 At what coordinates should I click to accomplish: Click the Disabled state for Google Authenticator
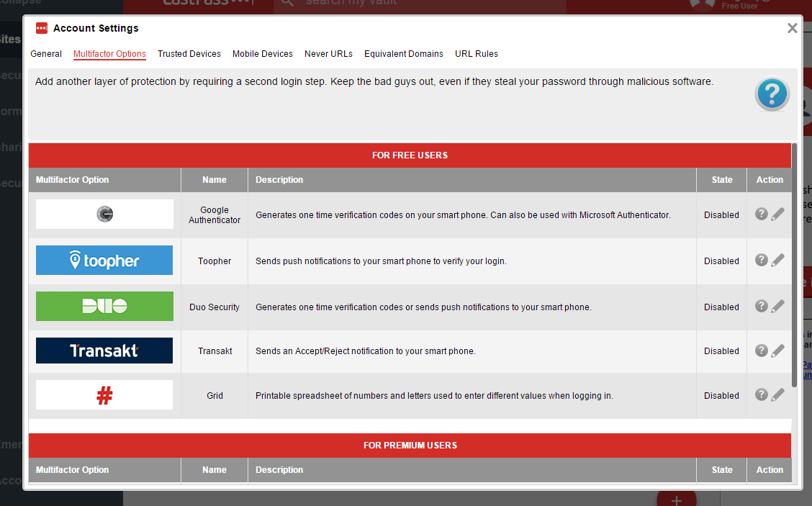(721, 215)
